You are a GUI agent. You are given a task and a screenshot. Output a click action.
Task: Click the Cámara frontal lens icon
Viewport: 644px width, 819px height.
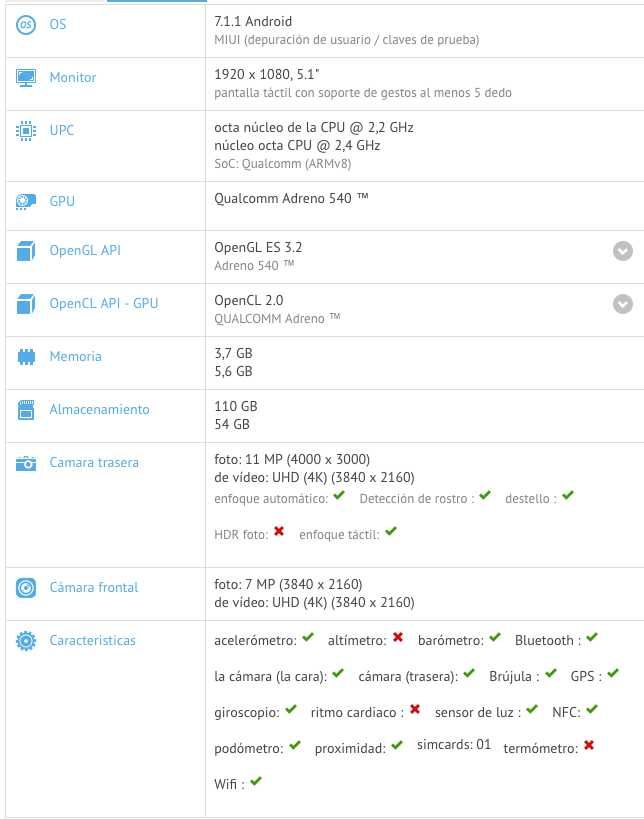26,588
